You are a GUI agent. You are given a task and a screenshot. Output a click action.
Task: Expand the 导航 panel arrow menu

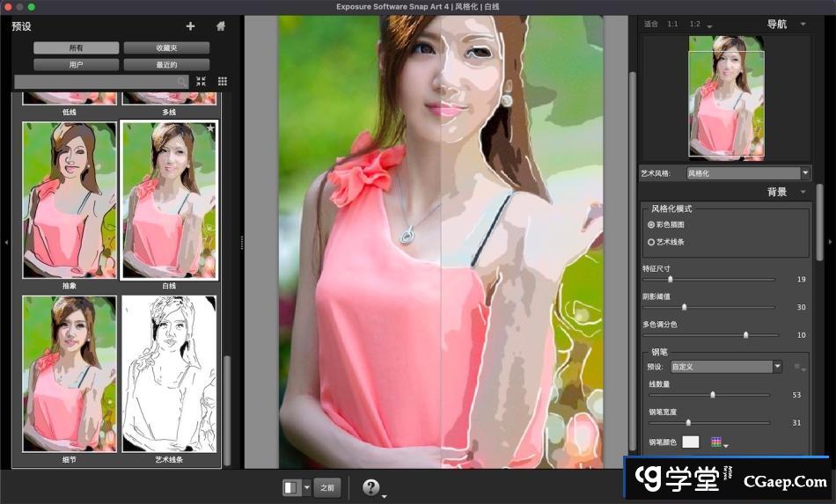[803, 25]
